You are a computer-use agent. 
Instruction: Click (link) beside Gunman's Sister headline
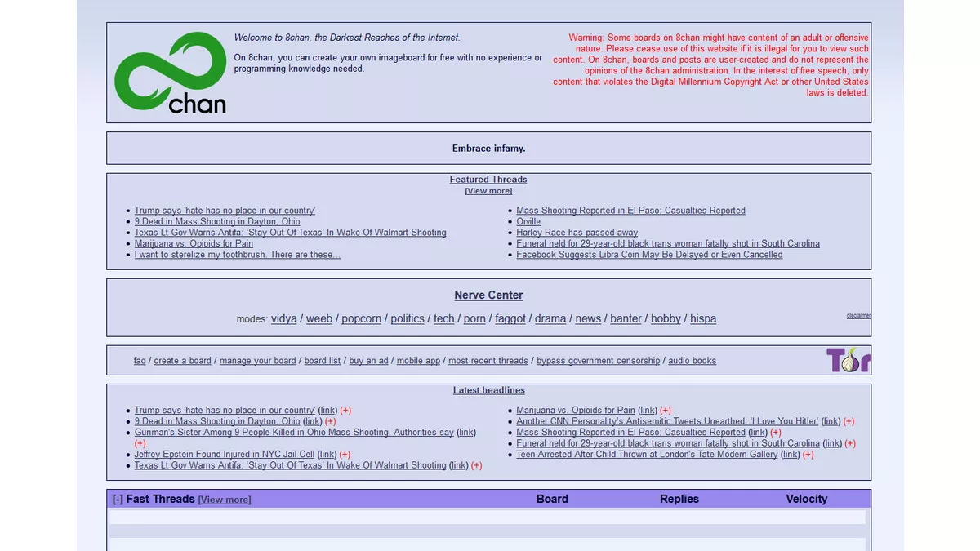(466, 433)
